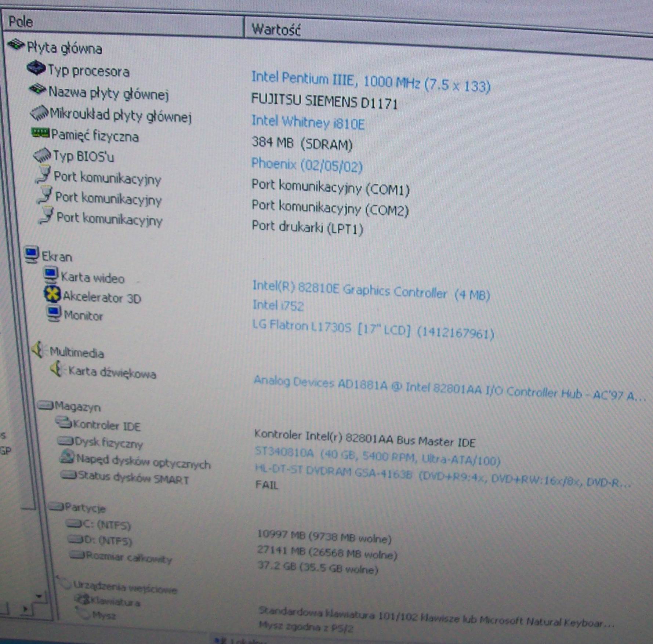Select the Port drukarki (LPT1) value
Viewport: 653px width, 644px height.
[307, 227]
